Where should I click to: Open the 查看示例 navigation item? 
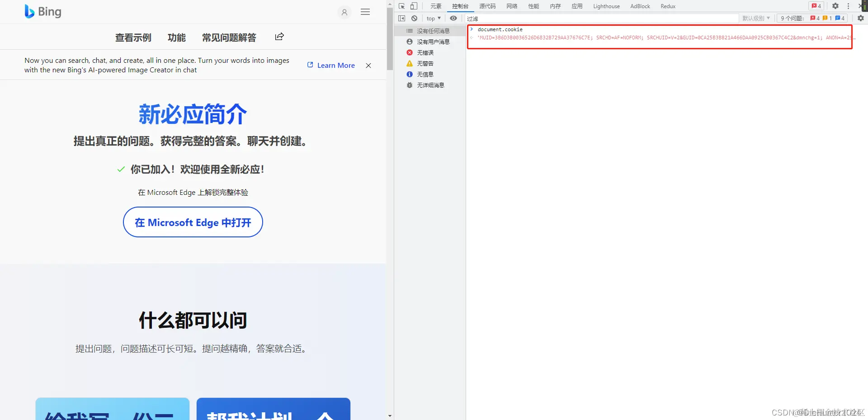coord(133,38)
